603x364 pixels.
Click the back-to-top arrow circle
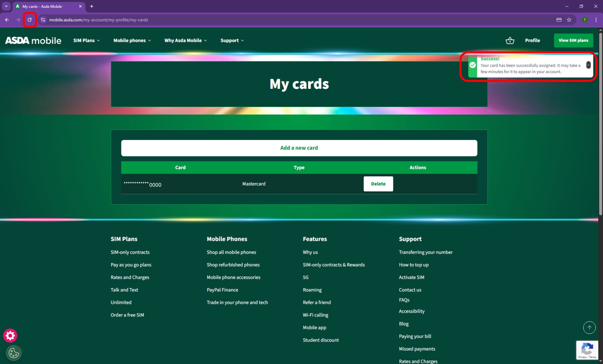(x=589, y=327)
